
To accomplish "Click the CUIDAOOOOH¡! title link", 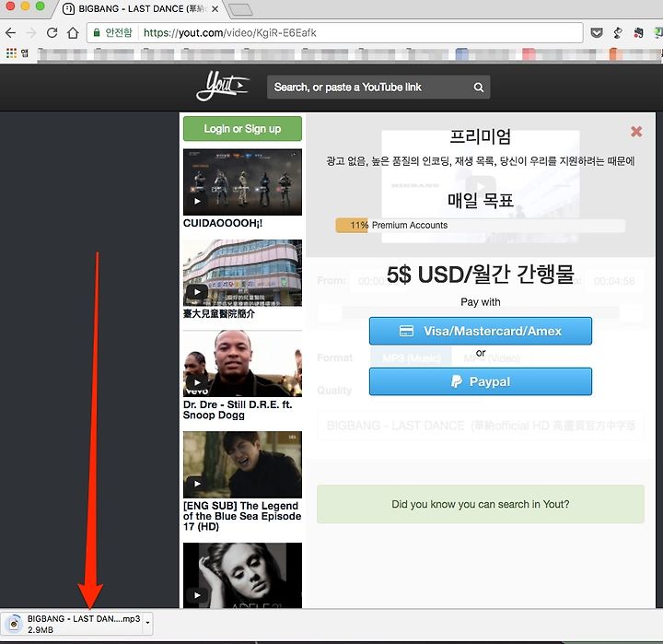I will coord(223,223).
